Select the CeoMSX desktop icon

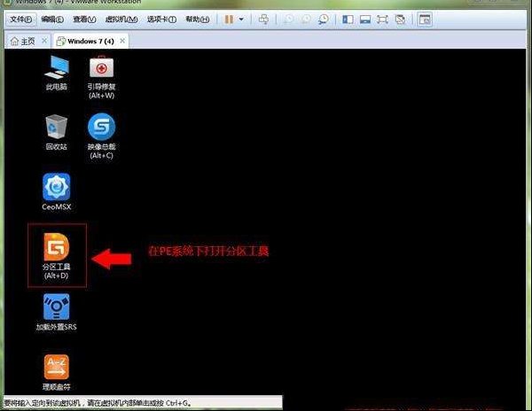click(x=57, y=192)
